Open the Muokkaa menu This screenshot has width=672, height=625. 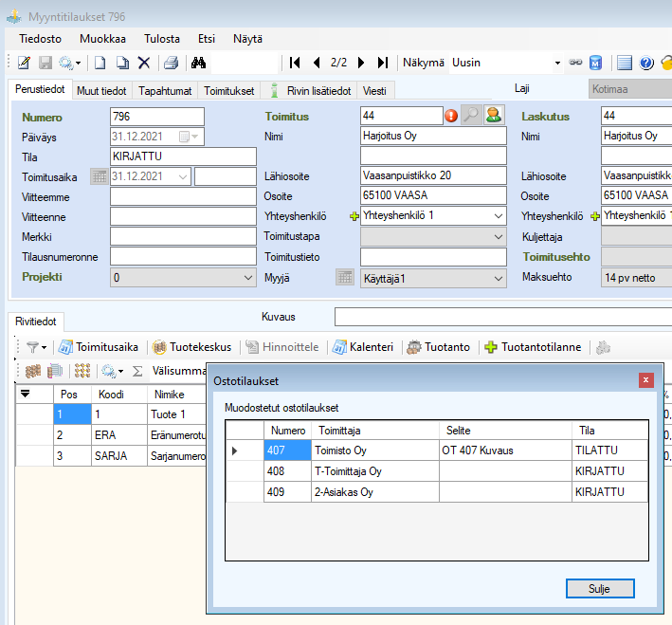coord(102,39)
